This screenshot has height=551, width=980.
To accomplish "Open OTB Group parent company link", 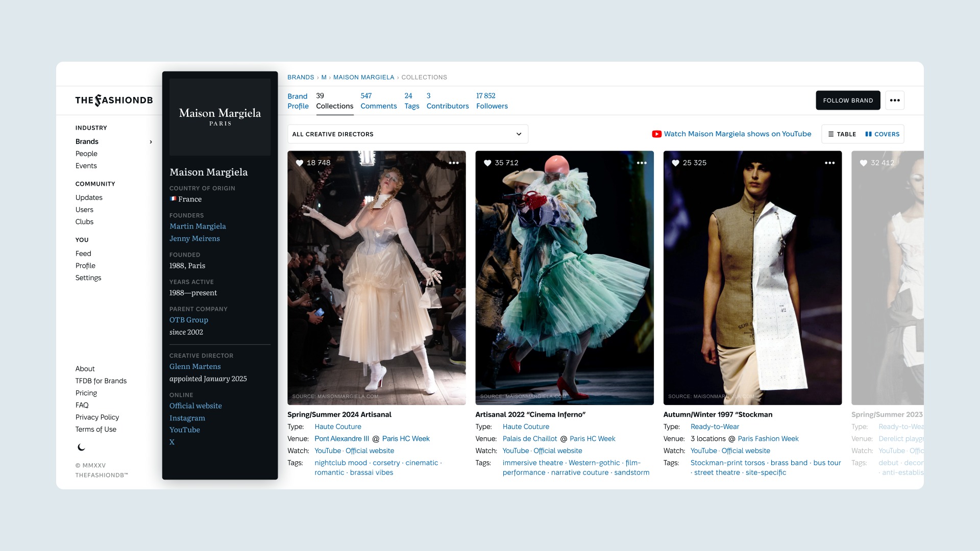I will point(189,320).
